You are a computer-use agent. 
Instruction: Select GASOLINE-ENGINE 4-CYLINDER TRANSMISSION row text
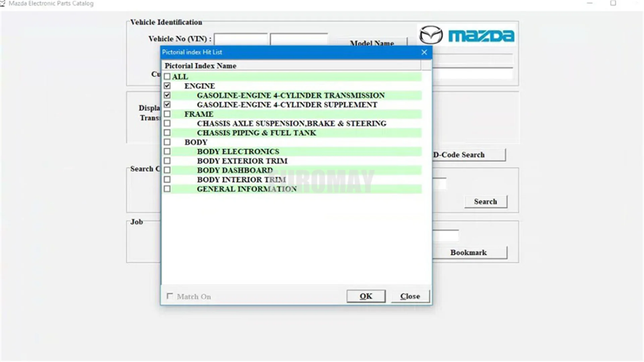point(291,95)
